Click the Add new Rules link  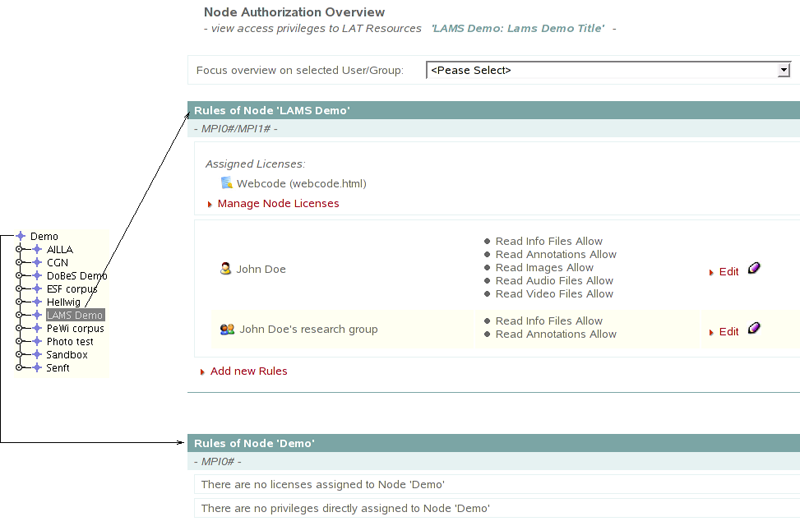[x=248, y=371]
